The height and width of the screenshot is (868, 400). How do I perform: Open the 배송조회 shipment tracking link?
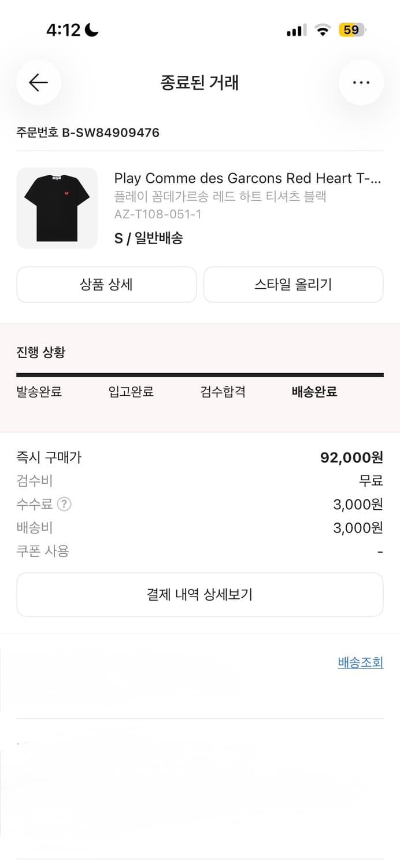tap(360, 662)
